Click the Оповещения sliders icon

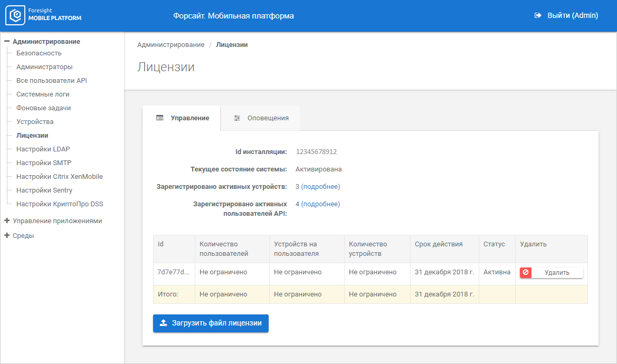[x=237, y=118]
